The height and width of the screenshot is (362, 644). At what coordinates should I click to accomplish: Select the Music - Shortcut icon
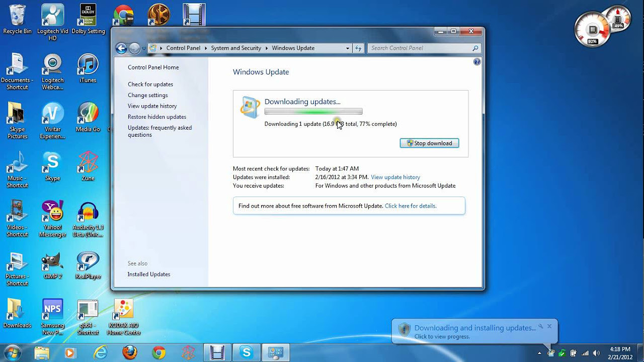[x=17, y=170]
